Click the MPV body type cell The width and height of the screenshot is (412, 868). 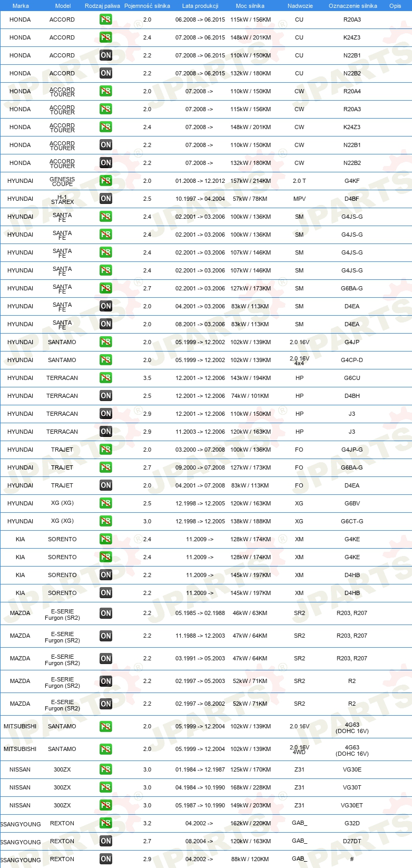299,199
